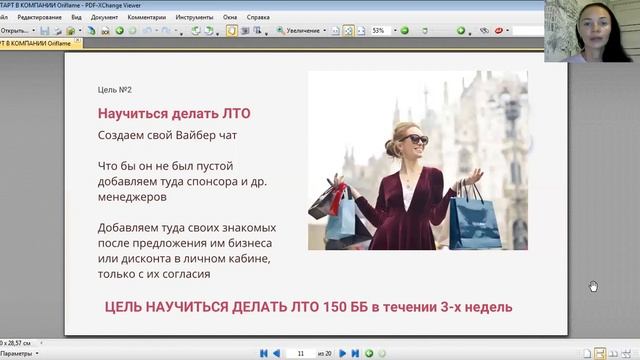This screenshot has width=640, height=360.
Task: Open the Документ menu
Action: [104, 18]
